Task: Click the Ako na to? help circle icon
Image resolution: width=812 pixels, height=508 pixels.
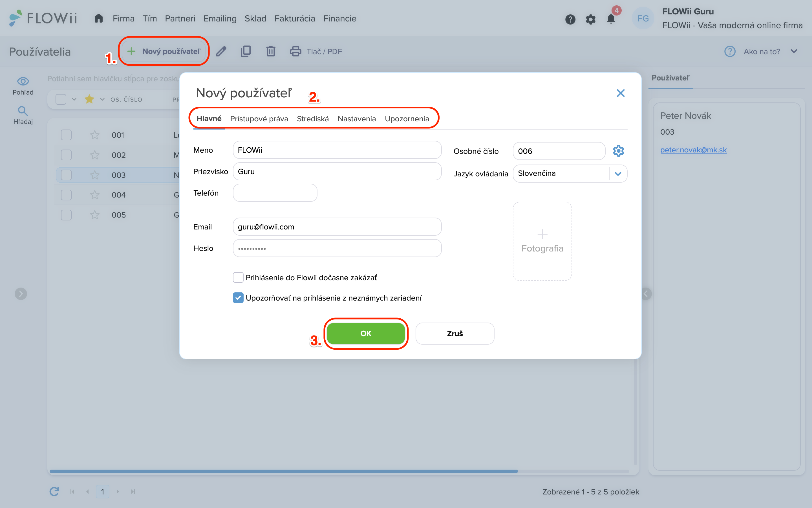Action: (730, 51)
